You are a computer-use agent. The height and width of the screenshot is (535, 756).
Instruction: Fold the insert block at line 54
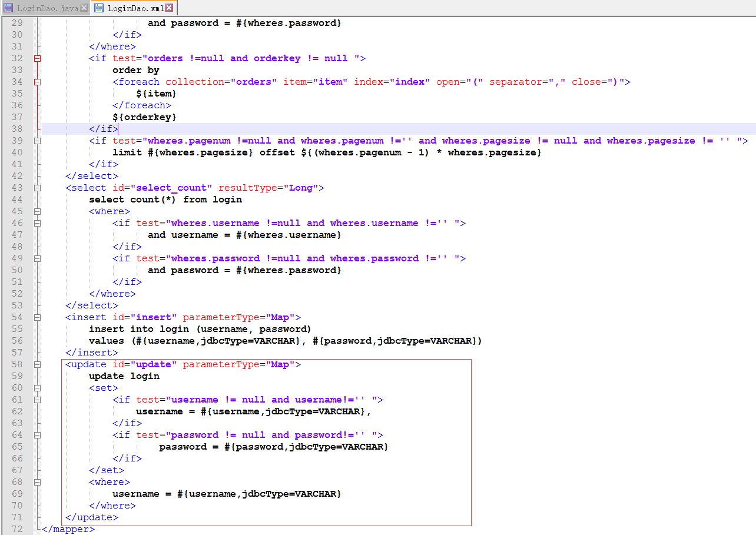tap(38, 317)
